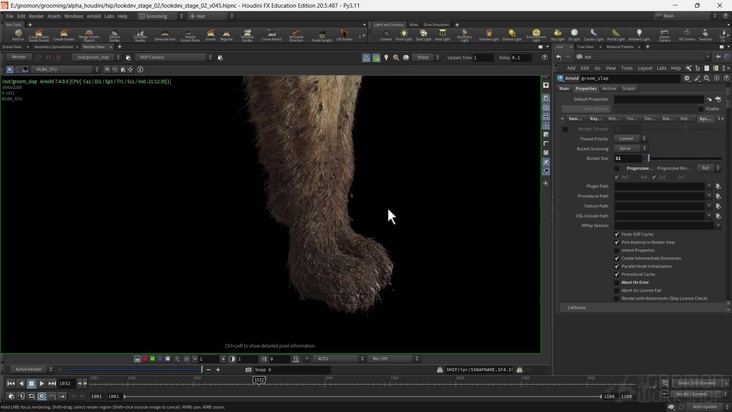The image size is (732, 412).
Task: Enable the Abort On Error checkbox
Action: pyautogui.click(x=617, y=282)
